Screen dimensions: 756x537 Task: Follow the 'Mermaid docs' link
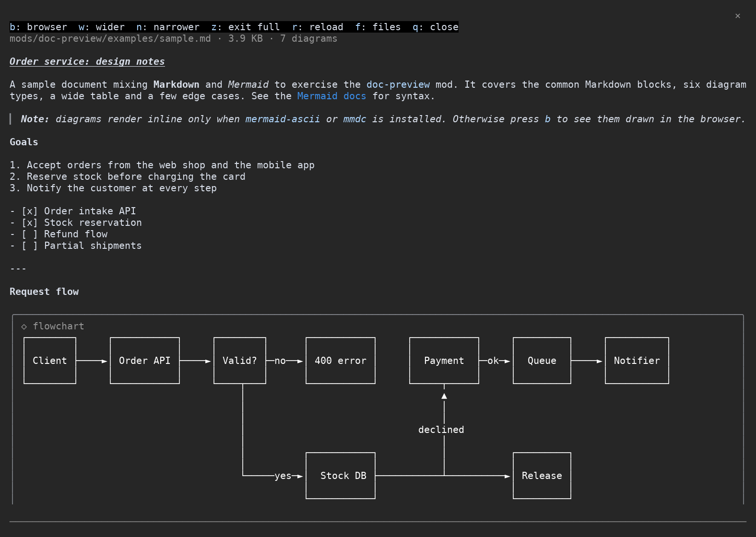point(332,96)
